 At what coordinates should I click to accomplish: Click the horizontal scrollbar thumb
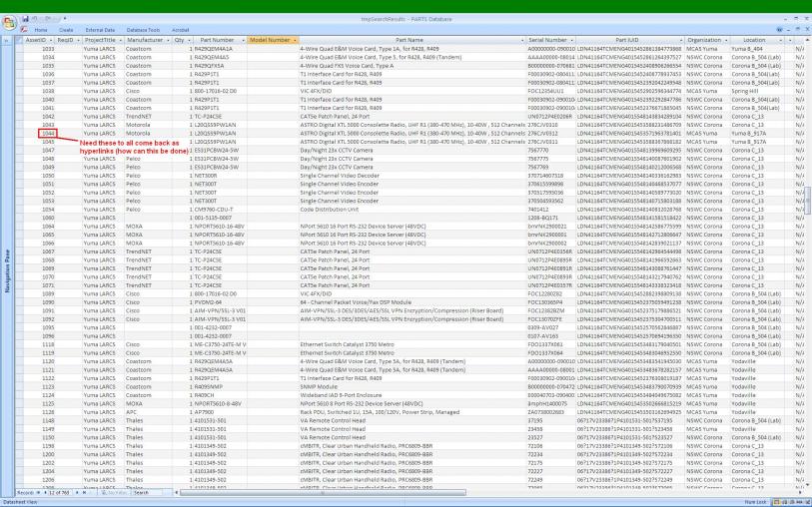(324, 492)
